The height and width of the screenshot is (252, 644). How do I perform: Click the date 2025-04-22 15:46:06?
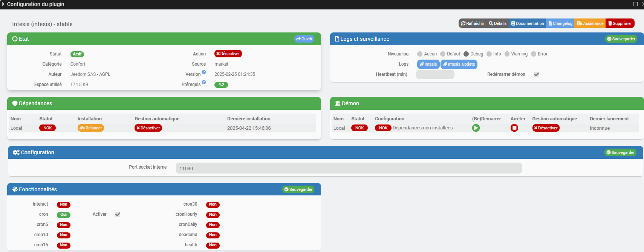click(x=249, y=128)
